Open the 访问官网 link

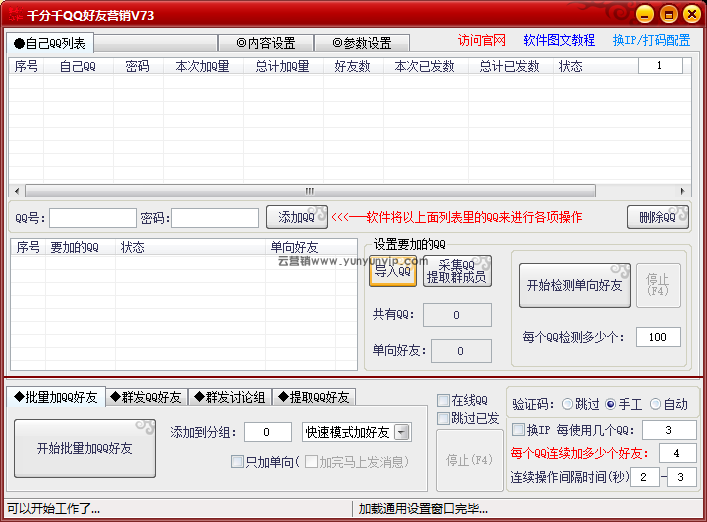pos(482,41)
